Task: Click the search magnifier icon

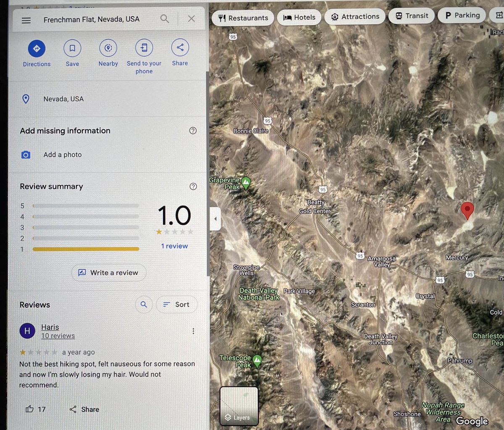Action: pyautogui.click(x=165, y=19)
